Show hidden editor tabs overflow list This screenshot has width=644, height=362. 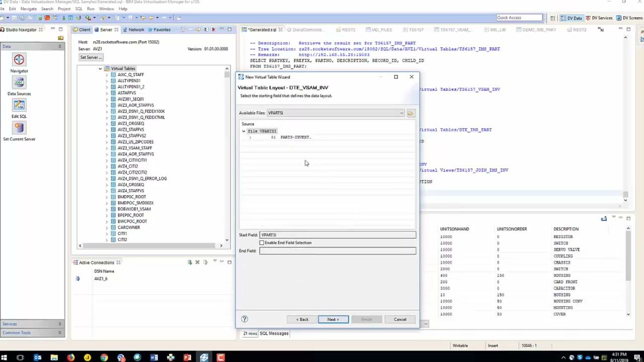601,30
